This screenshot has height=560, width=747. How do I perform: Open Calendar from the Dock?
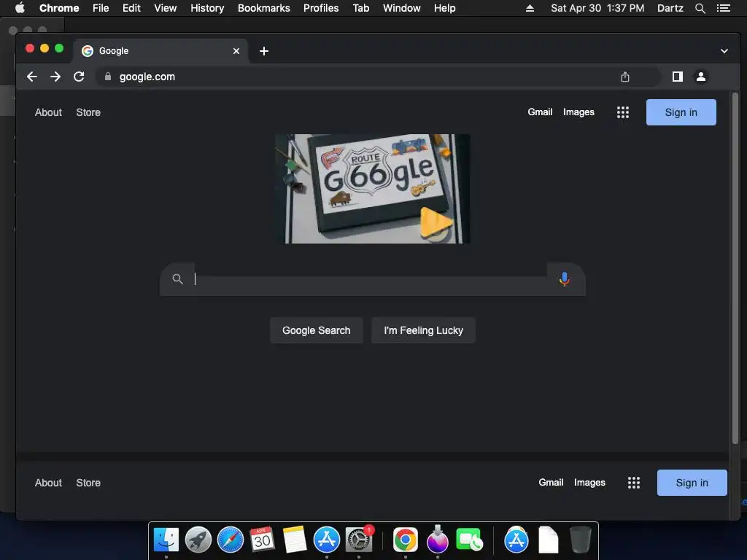(262, 540)
